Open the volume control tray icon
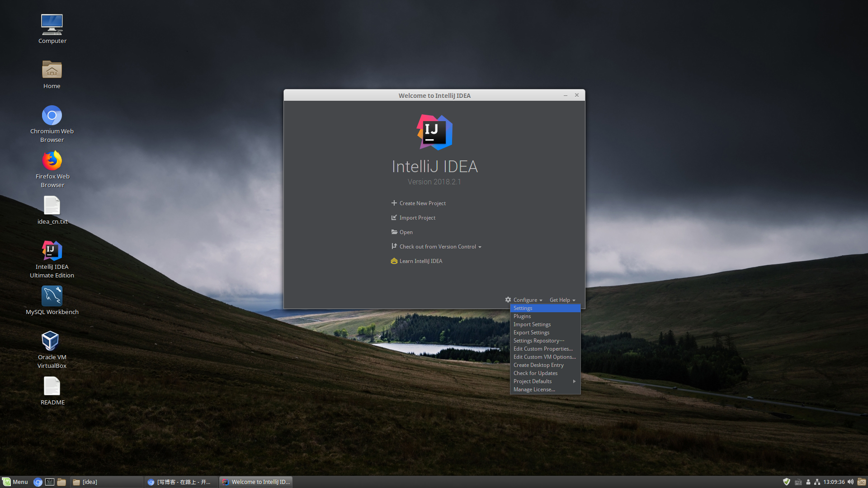 point(850,482)
